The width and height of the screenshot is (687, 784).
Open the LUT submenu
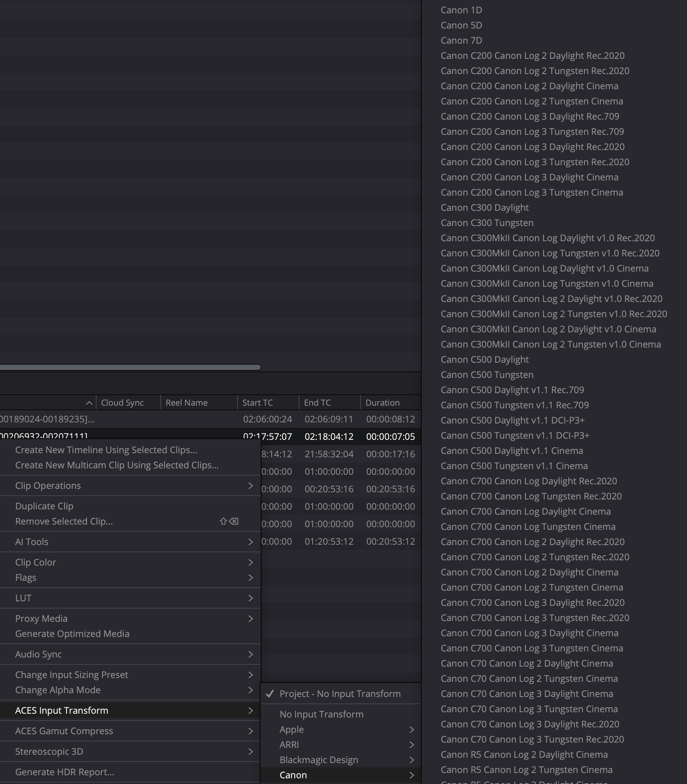click(x=130, y=598)
